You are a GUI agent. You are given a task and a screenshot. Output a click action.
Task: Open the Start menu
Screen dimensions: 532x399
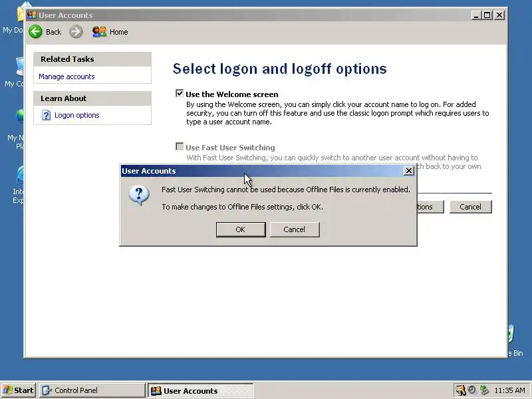[x=19, y=390]
